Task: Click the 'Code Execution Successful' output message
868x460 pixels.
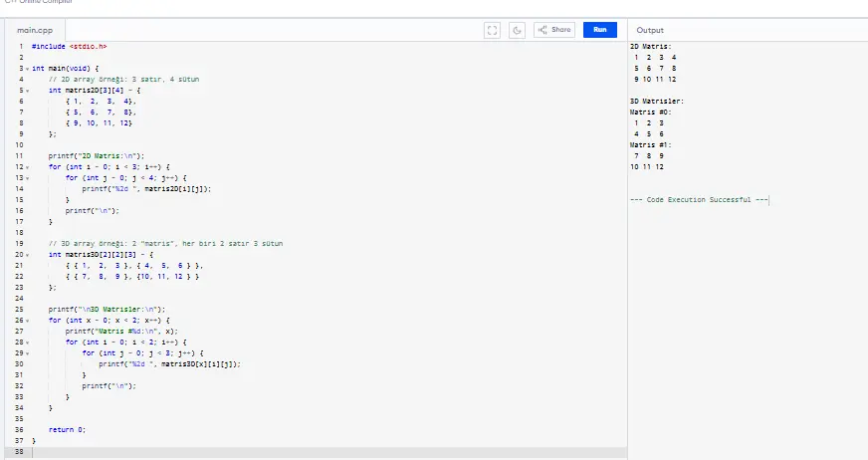Action: pos(700,200)
